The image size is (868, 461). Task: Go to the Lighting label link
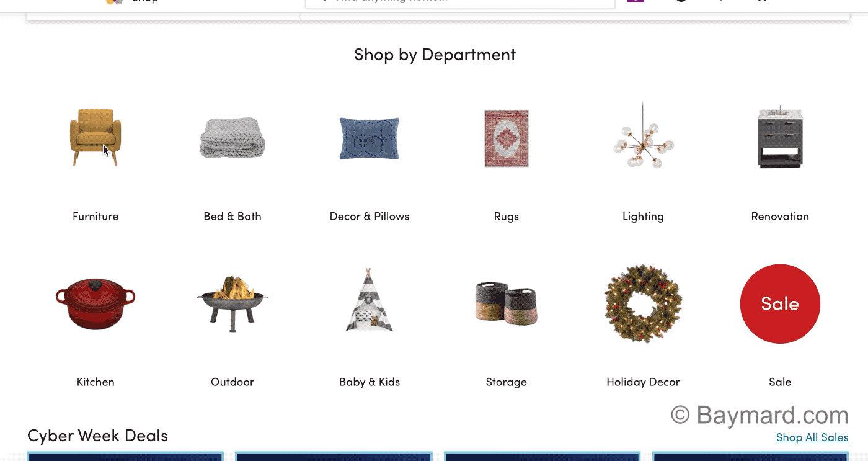(643, 217)
